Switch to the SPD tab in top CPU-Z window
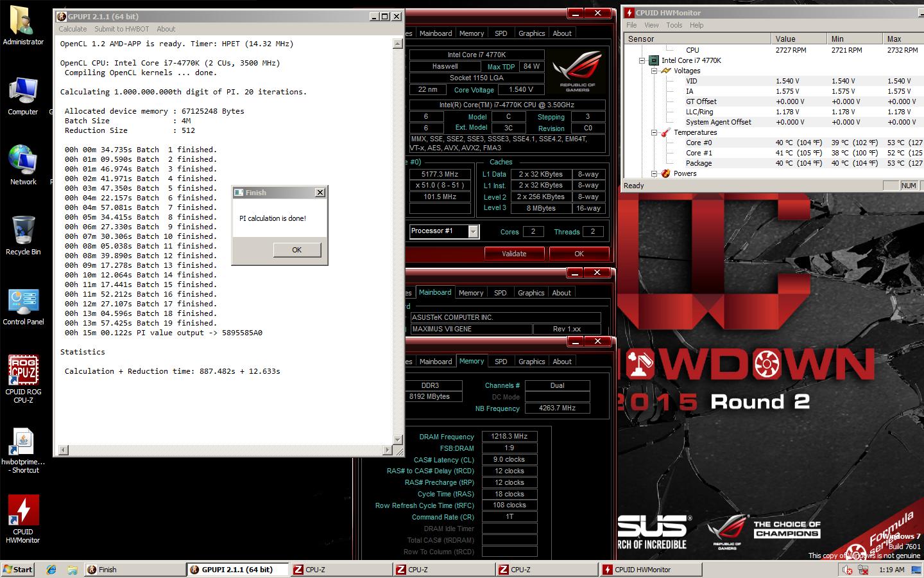This screenshot has height=578, width=924. point(501,33)
